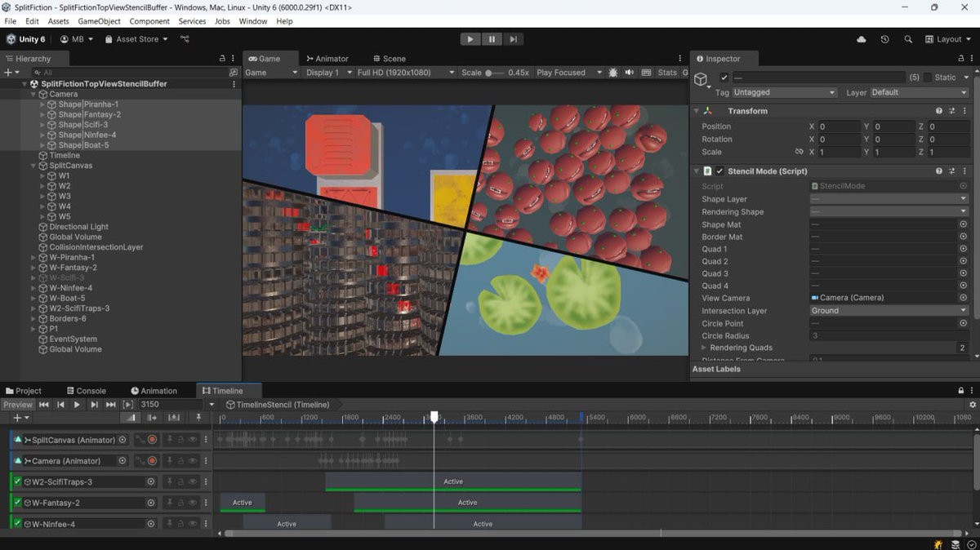Uncheck the W2-ScifiTraps-3 track checkbox
The height and width of the screenshot is (550, 980).
[17, 481]
